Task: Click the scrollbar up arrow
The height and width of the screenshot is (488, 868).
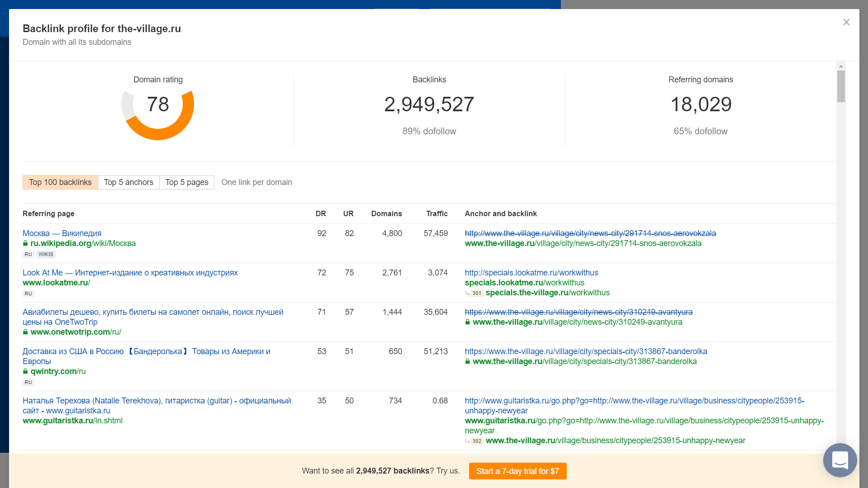Action: click(x=841, y=66)
